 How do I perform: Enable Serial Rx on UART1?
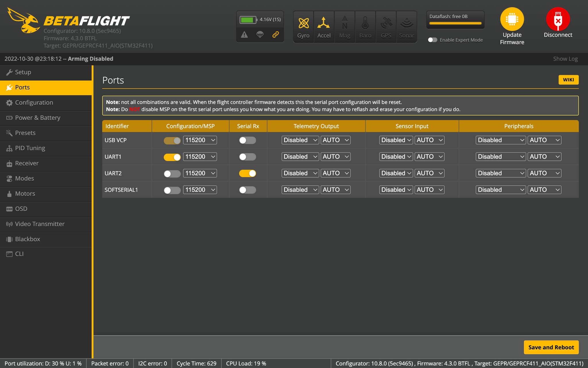(247, 157)
